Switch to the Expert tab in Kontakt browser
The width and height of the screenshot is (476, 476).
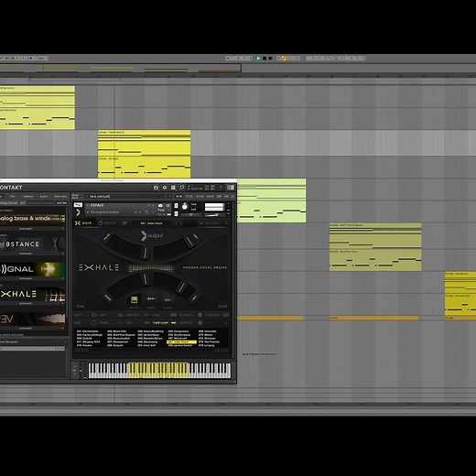[44, 197]
